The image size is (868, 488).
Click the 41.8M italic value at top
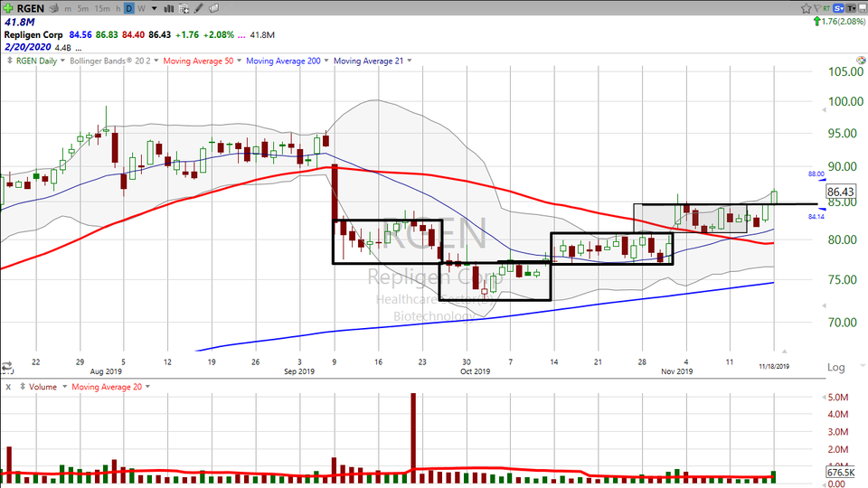(19, 22)
